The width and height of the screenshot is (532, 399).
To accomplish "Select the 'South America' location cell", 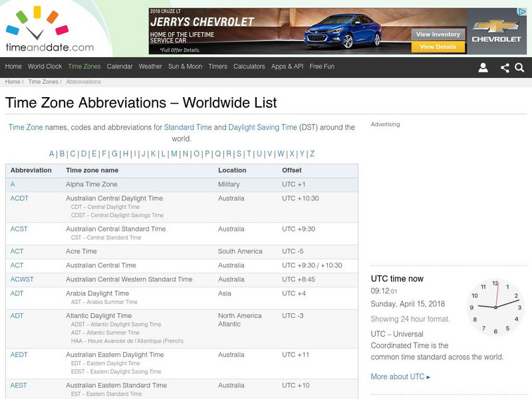I will click(x=240, y=251).
